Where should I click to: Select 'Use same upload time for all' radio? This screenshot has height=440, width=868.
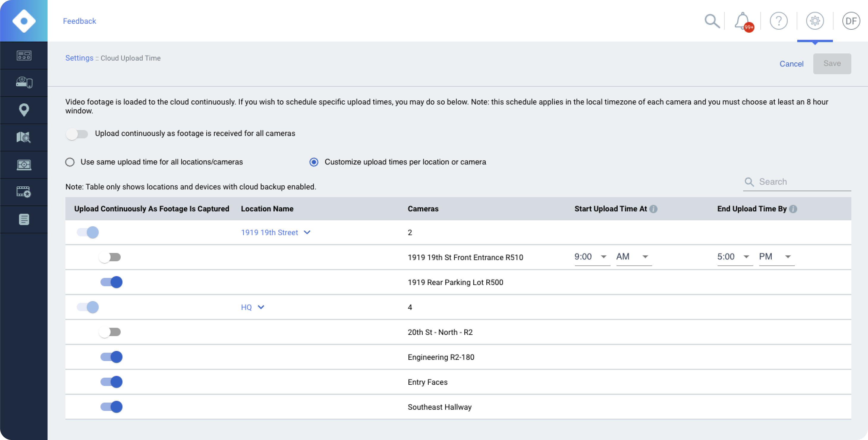click(x=70, y=162)
